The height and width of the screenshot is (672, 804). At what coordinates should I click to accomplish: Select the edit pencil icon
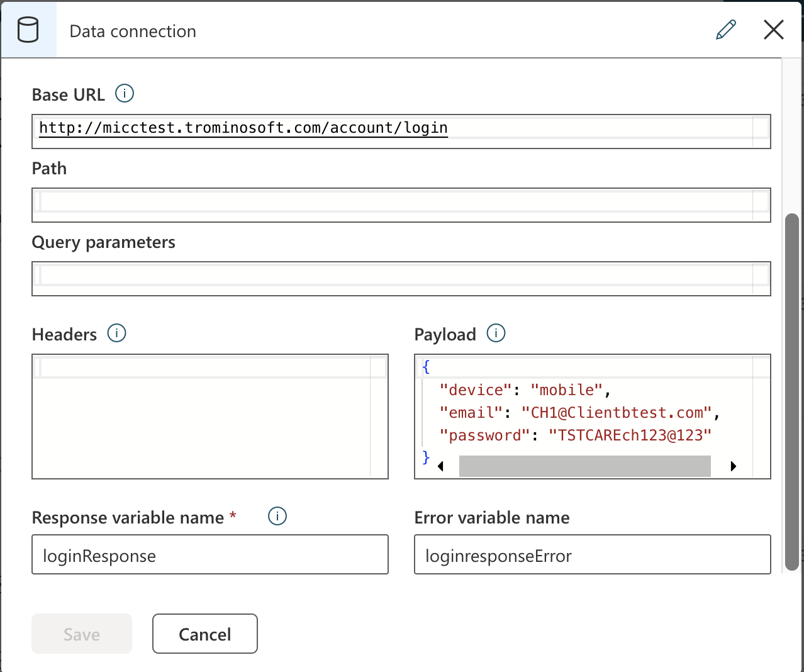tap(726, 30)
